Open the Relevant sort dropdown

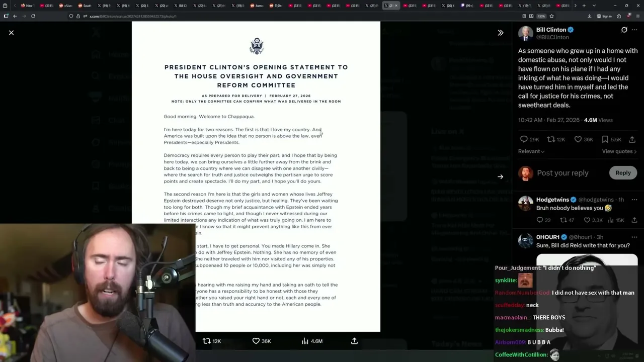tap(531, 151)
